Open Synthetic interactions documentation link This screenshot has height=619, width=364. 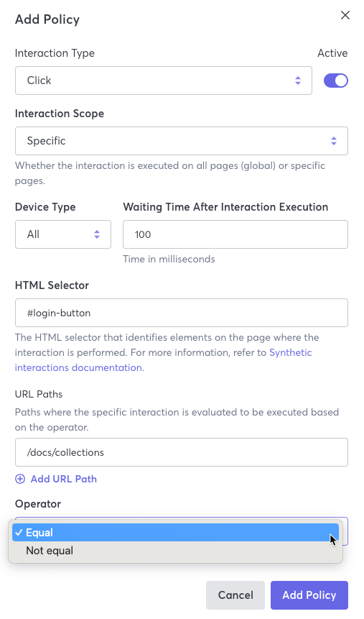163,360
